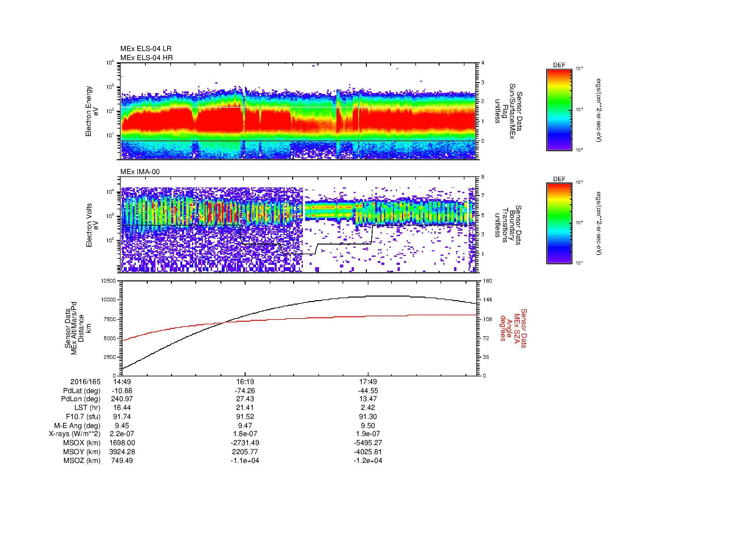
Task: Click the 'Electron Energy eV' axis label
Action: [x=92, y=111]
